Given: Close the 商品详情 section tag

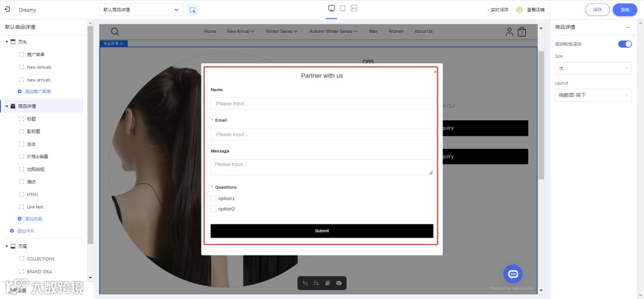Looking at the screenshot, I should [122, 43].
